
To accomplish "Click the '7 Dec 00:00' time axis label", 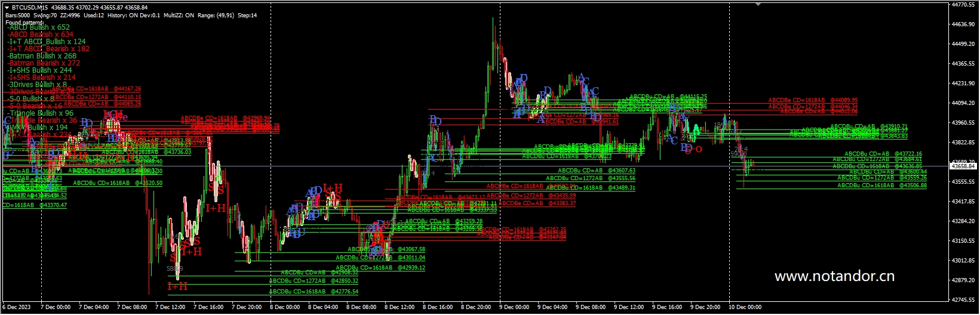I will pos(56,307).
